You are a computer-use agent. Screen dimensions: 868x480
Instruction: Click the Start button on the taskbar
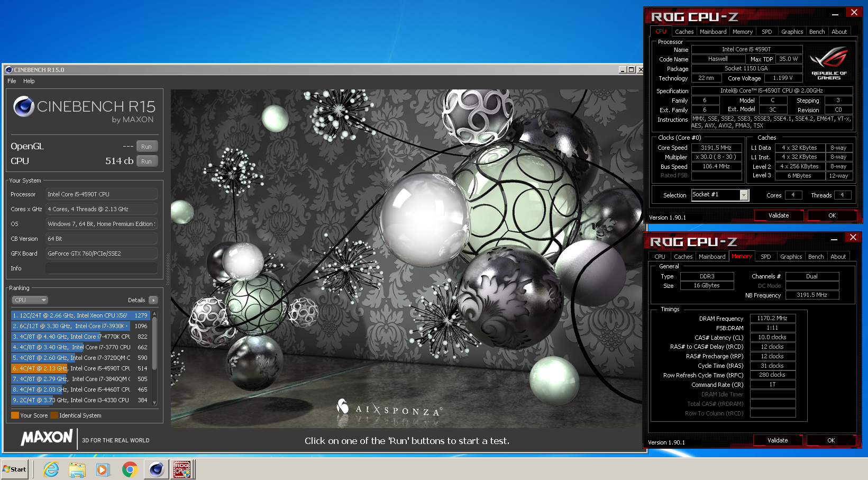coord(15,469)
